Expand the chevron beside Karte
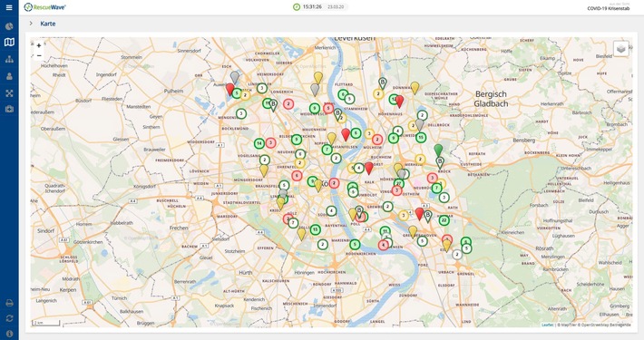The image size is (644, 340). [31, 24]
